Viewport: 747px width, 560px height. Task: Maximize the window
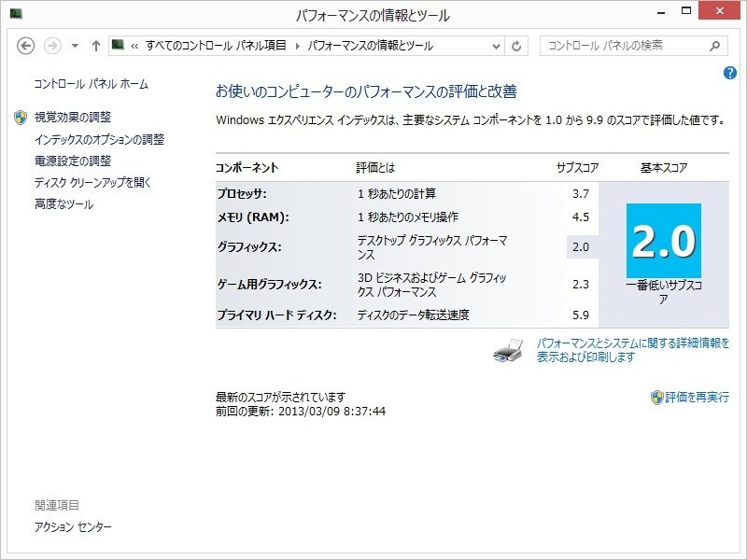click(686, 11)
